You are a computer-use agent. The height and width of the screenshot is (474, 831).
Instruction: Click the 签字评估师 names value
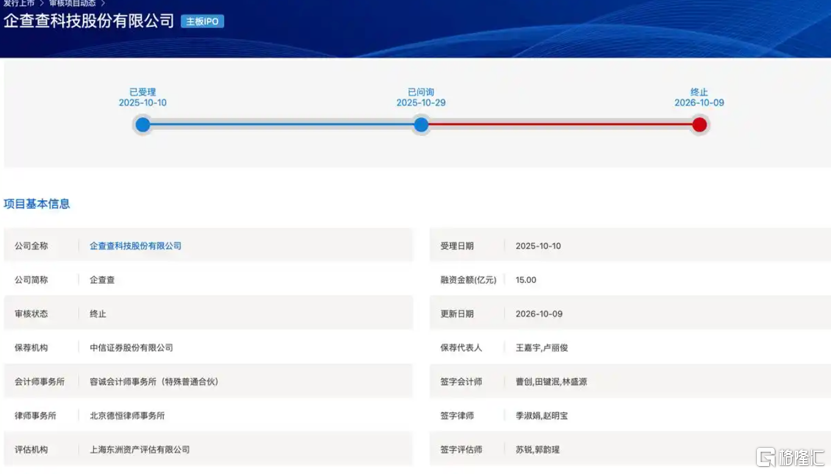click(537, 450)
